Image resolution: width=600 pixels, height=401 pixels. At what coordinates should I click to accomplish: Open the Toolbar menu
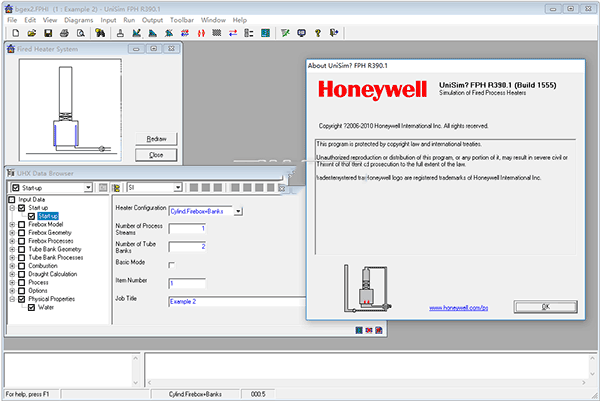tap(182, 20)
